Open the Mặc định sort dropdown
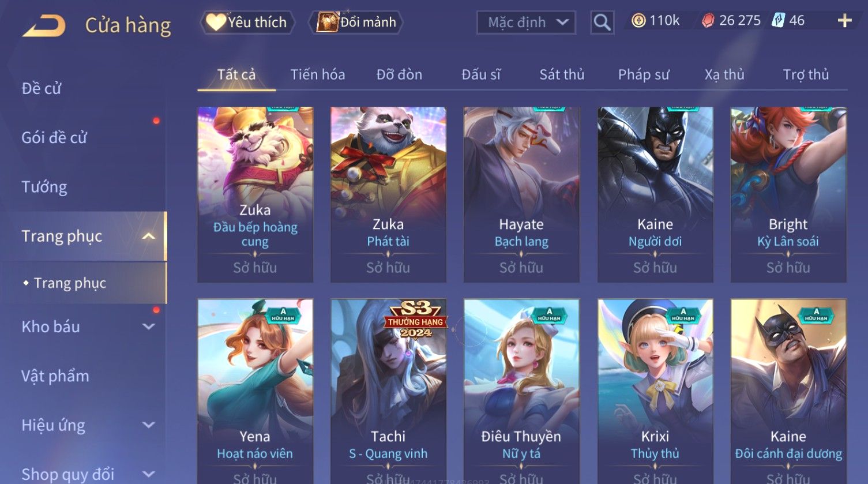The height and width of the screenshot is (484, 868). pos(526,22)
